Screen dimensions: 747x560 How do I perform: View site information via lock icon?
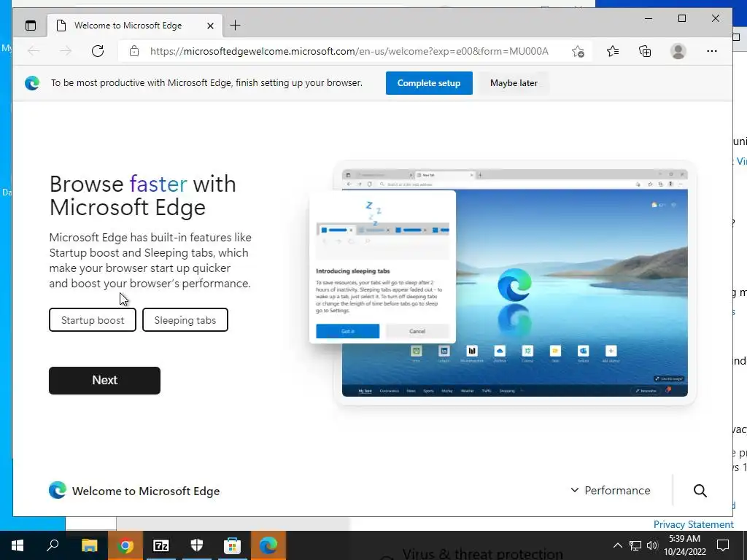[x=134, y=51]
